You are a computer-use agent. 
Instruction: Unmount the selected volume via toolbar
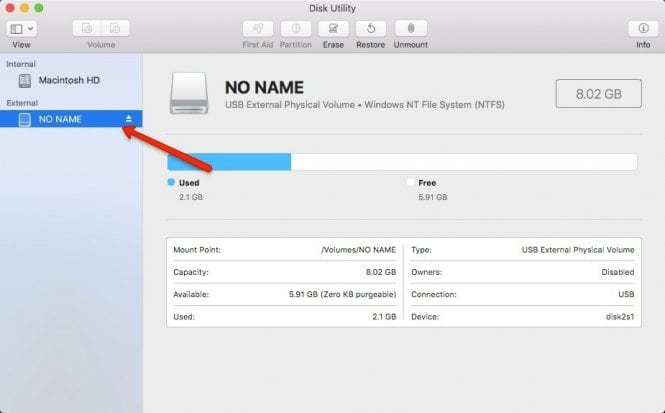point(411,29)
